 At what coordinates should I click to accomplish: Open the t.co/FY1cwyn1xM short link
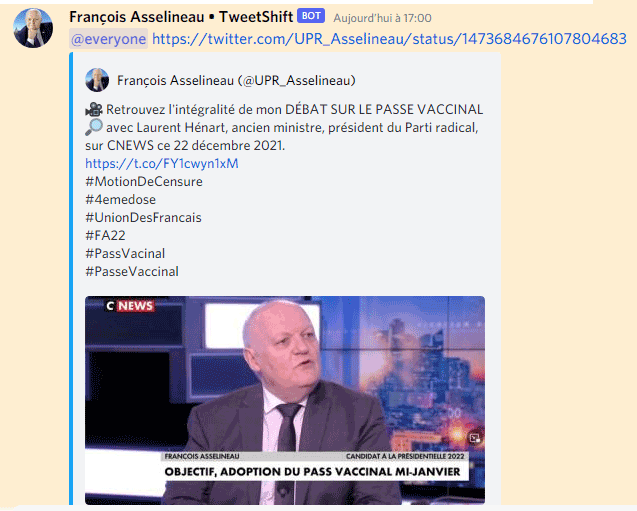click(162, 163)
